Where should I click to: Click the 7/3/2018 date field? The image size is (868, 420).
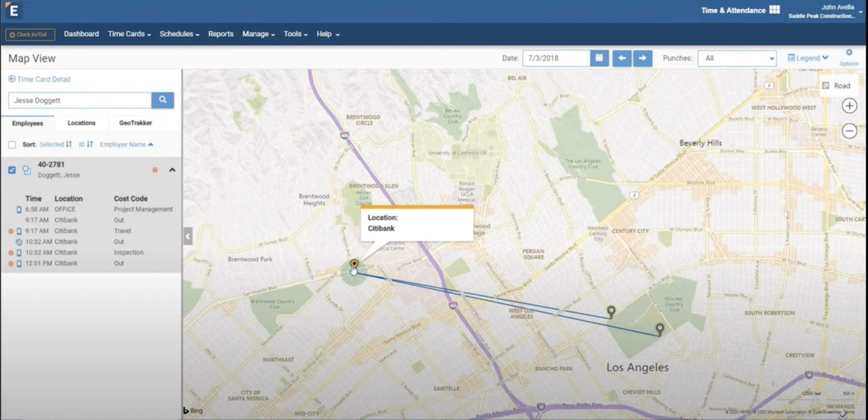(556, 58)
